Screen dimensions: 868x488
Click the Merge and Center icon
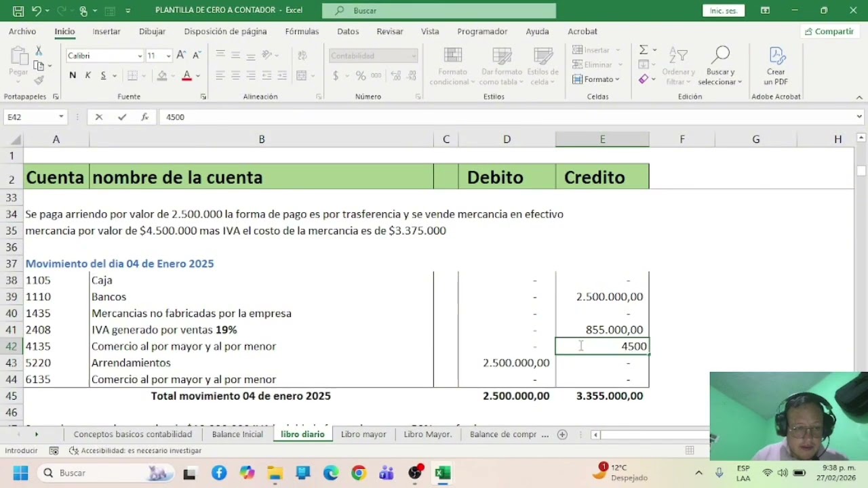pos(302,75)
